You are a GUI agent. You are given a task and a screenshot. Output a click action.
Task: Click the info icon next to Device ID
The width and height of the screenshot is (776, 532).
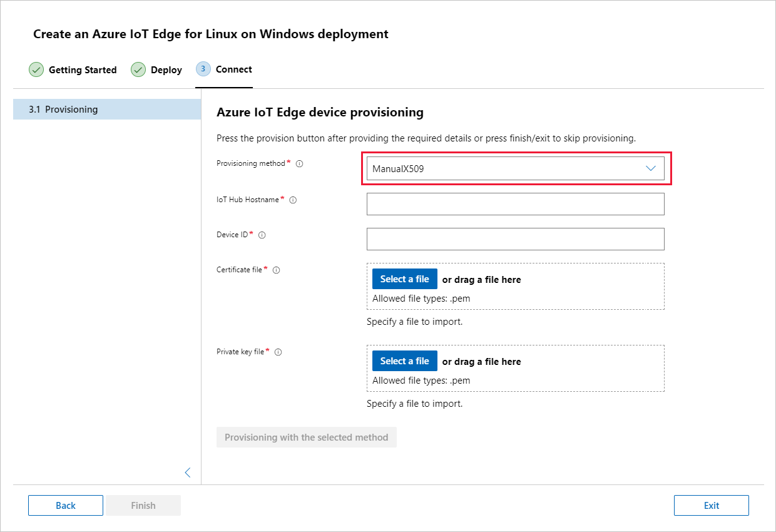tap(262, 235)
